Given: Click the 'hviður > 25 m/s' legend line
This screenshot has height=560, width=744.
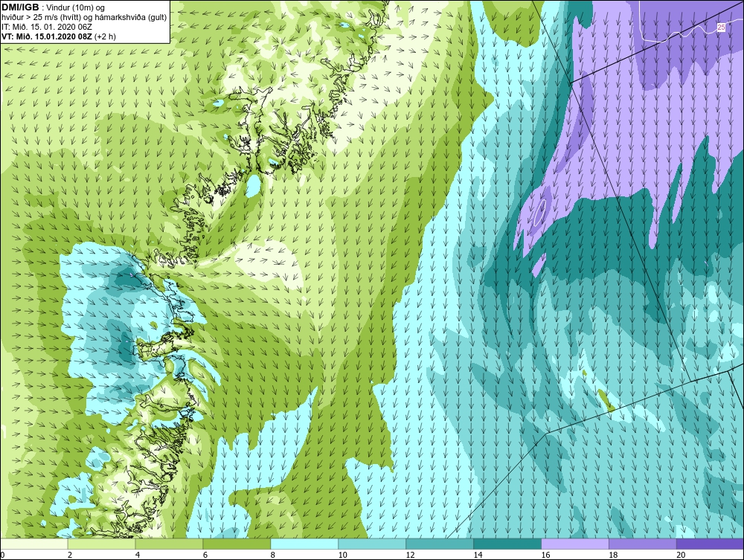Looking at the screenshot, I should click(85, 17).
